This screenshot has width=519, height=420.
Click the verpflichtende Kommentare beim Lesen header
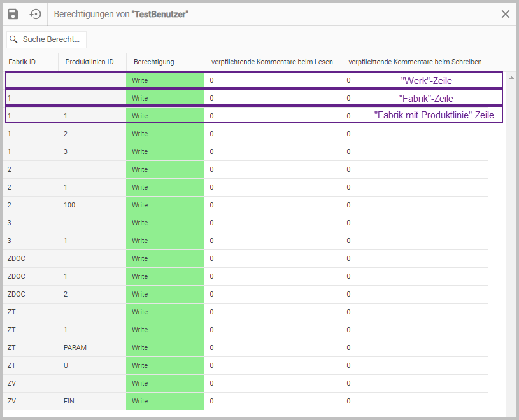tap(272, 62)
